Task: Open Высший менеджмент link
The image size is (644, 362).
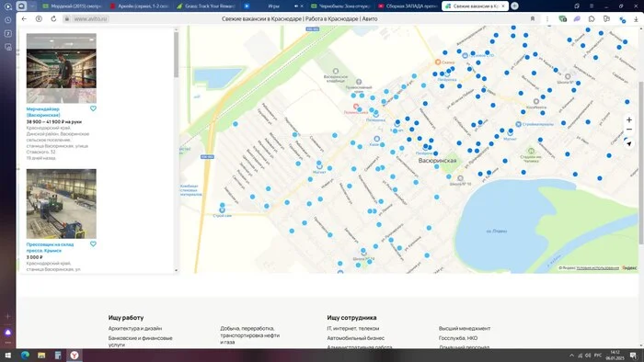Action: 465,328
